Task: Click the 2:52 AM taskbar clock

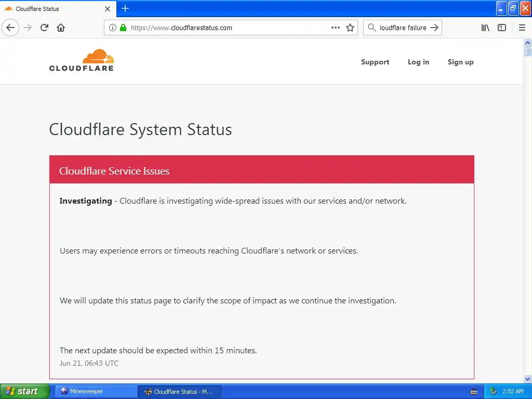Action: (x=513, y=391)
